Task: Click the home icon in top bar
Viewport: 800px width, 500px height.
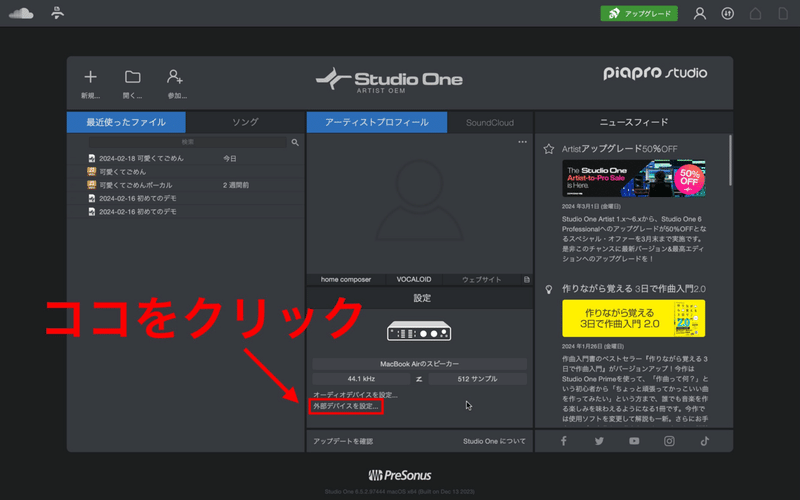Action: (x=755, y=13)
